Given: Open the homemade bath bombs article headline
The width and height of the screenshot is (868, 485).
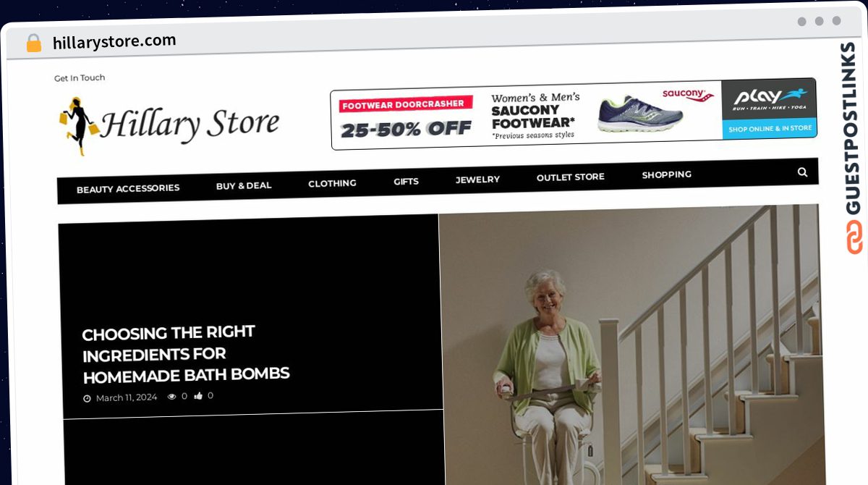Looking at the screenshot, I should point(185,355).
